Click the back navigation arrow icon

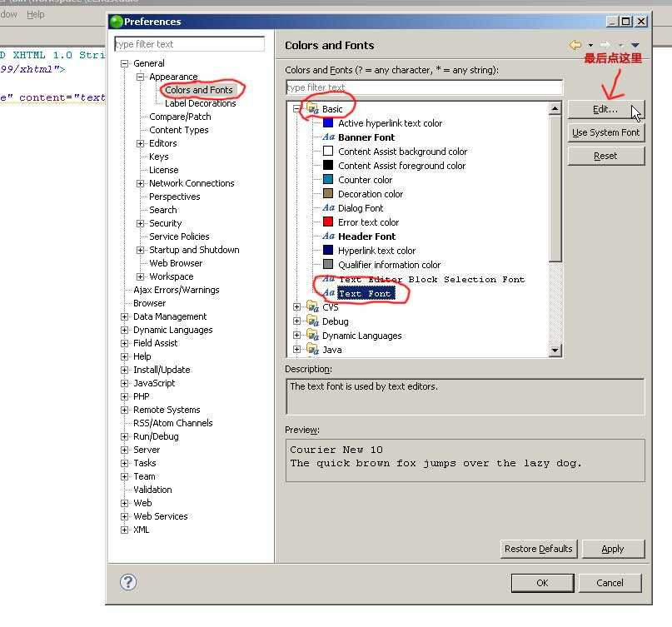pos(575,45)
